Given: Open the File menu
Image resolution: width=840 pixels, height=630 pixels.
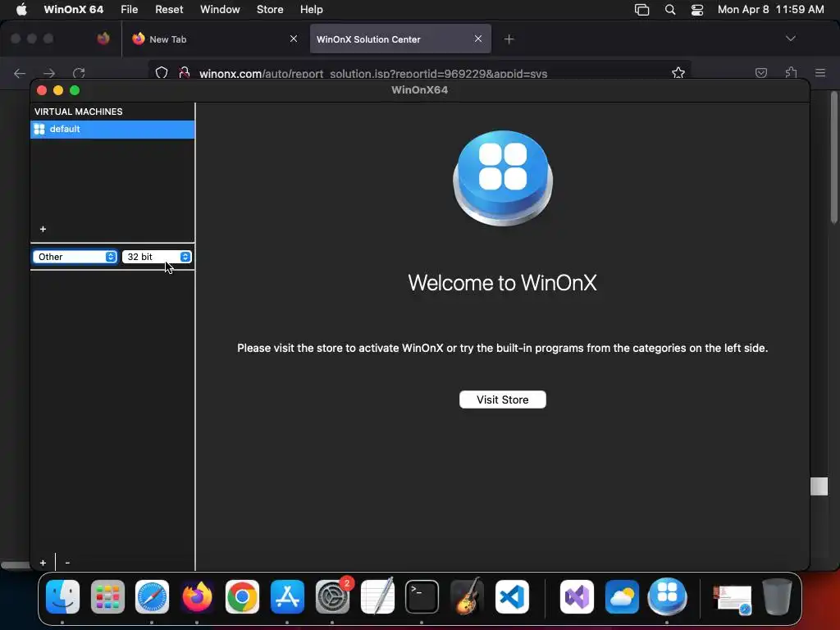Looking at the screenshot, I should pos(129,10).
